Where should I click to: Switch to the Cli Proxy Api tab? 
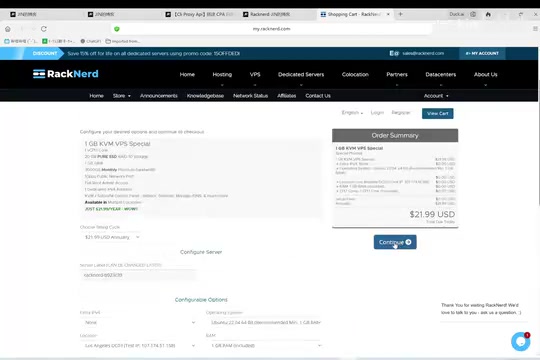coord(200,14)
